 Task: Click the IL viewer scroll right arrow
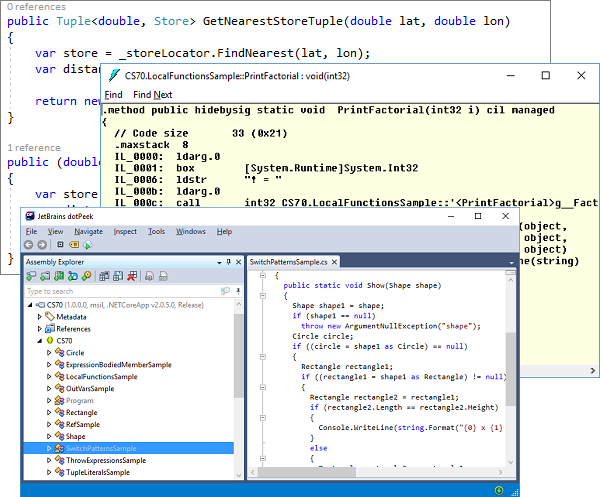pos(593,370)
